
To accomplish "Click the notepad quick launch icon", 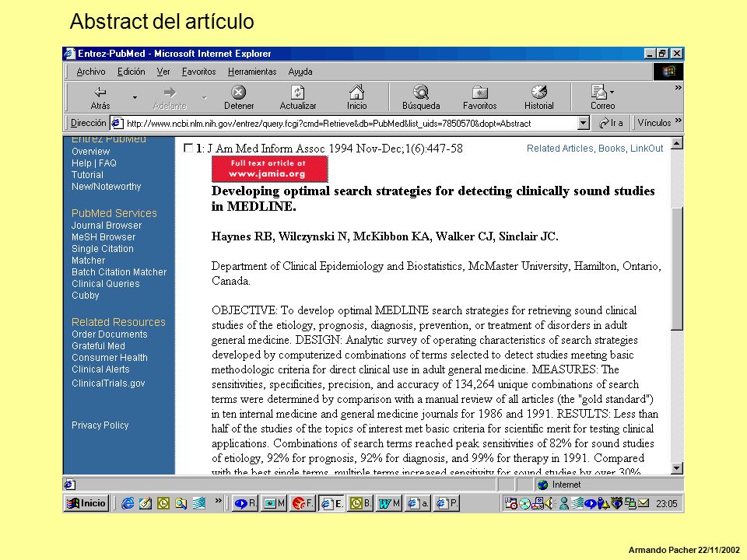I will (x=146, y=503).
